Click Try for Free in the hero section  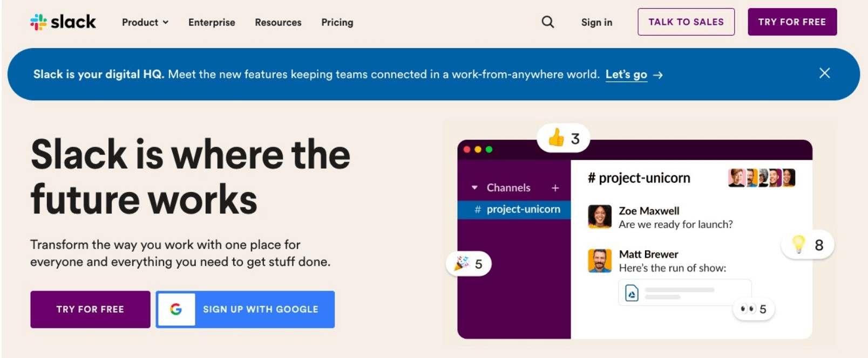90,309
